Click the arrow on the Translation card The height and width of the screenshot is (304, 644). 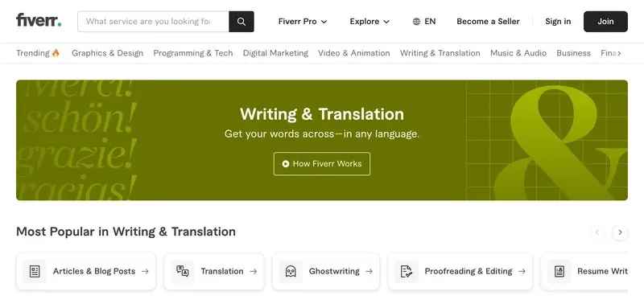tap(254, 271)
